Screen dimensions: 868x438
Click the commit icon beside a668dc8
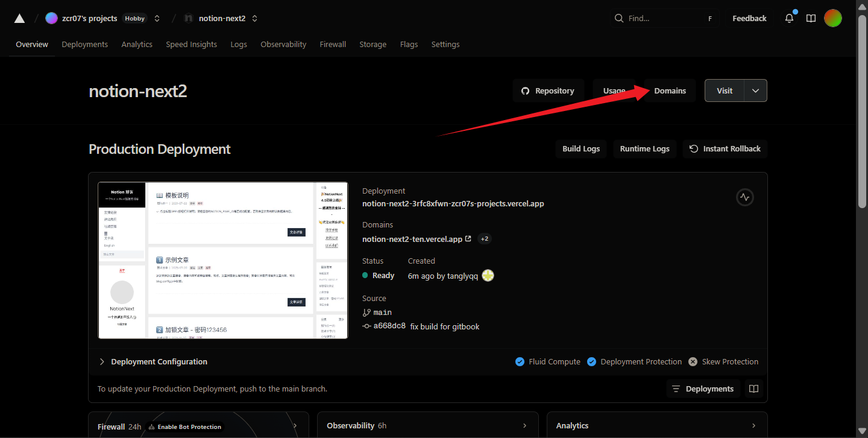[366, 326]
